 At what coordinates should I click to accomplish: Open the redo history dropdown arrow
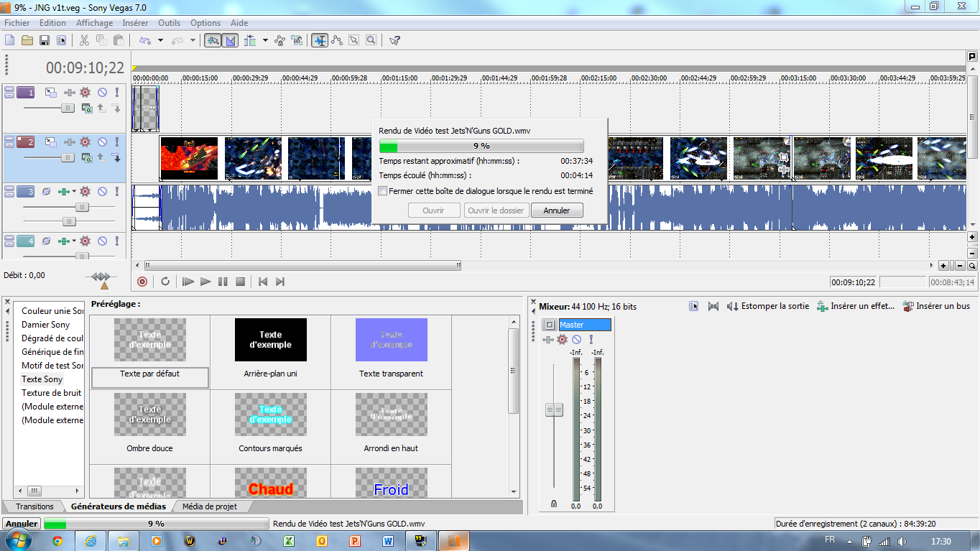pos(193,40)
